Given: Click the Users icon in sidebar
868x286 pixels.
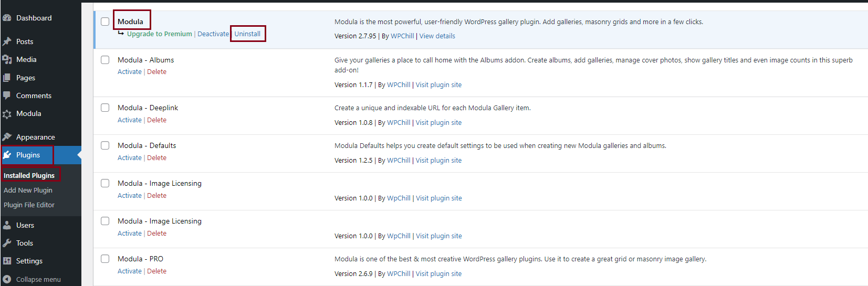Looking at the screenshot, I should pos(7,225).
